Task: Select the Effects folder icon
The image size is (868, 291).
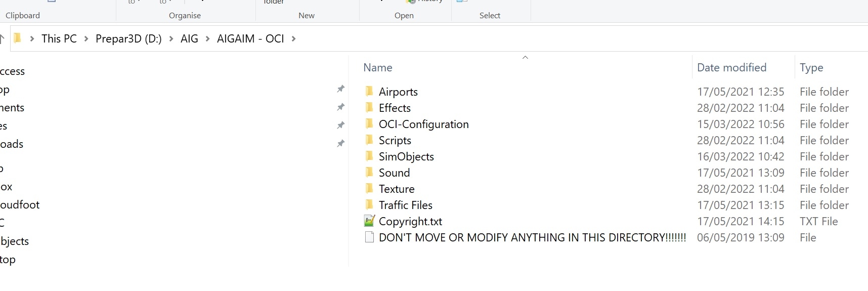Action: (369, 108)
